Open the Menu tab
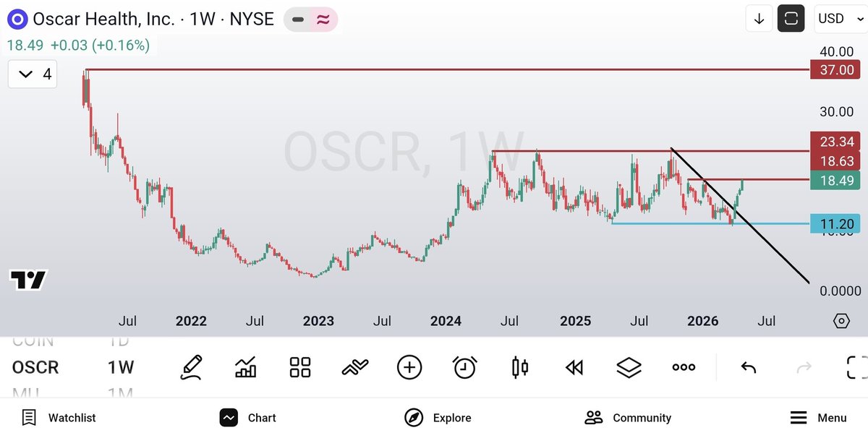This screenshot has width=868, height=438. click(x=818, y=418)
